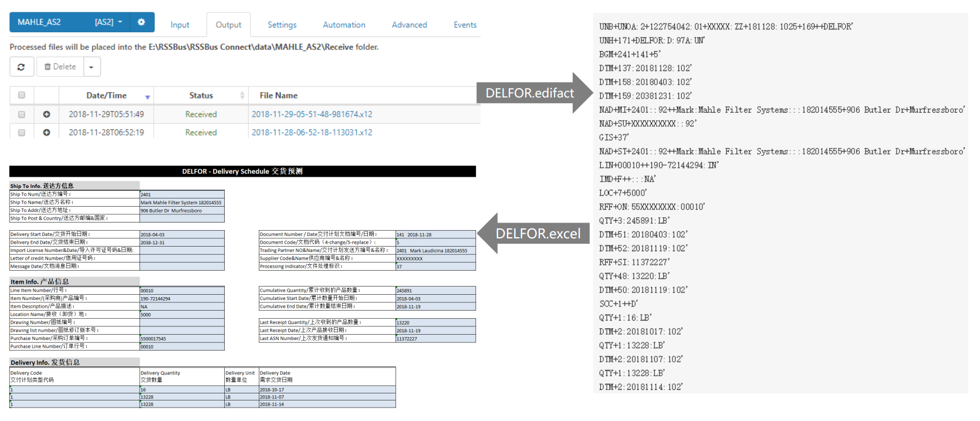Select the Item Number cell 190-72144294

[182, 298]
